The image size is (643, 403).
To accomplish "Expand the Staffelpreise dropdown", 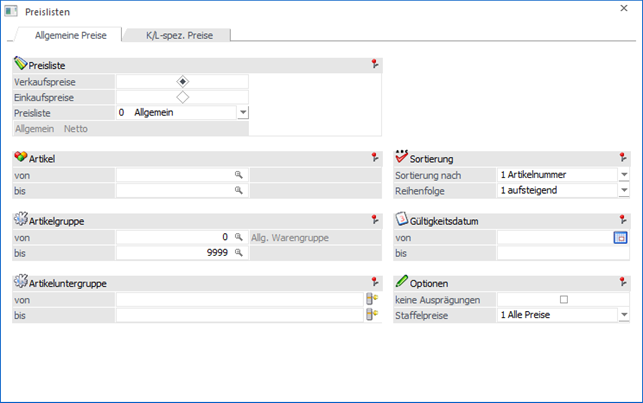I will 623,315.
